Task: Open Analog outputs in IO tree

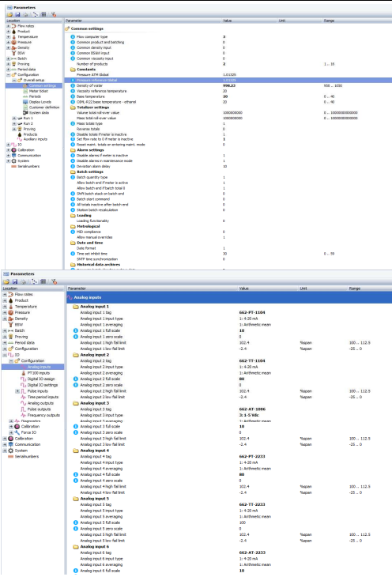Action: [40, 403]
